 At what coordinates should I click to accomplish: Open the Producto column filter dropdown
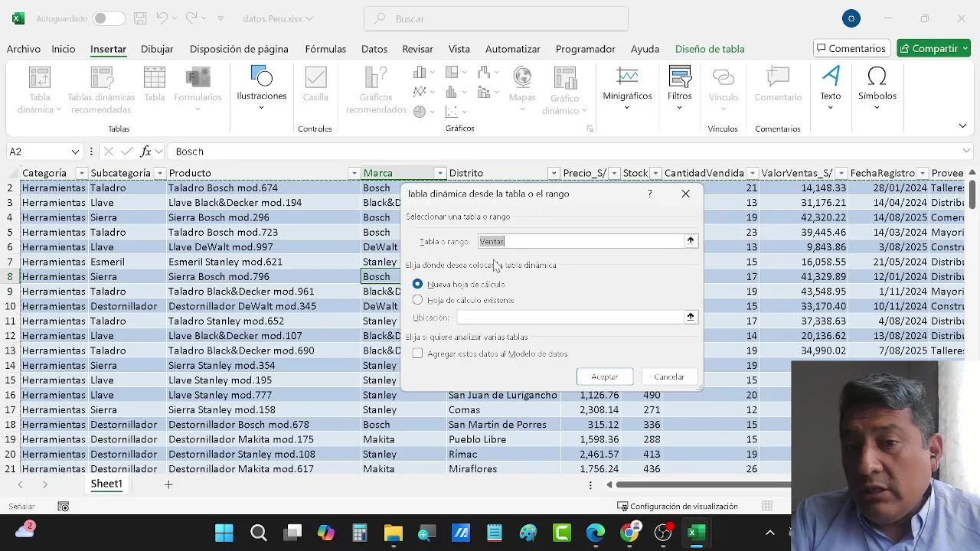click(354, 173)
